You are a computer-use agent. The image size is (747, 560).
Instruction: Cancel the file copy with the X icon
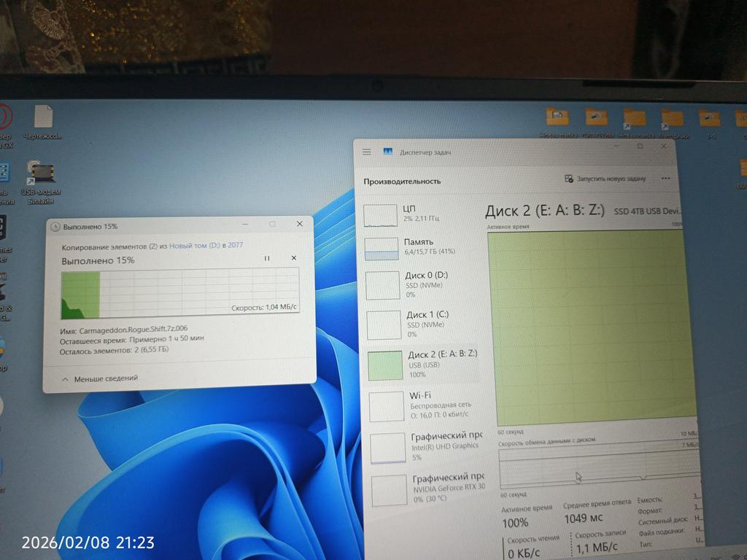[294, 258]
